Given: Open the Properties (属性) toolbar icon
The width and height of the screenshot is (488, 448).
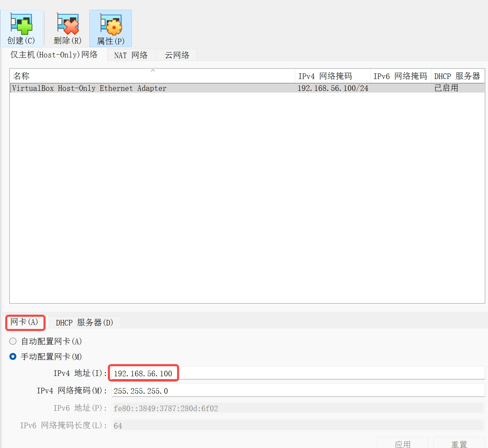Looking at the screenshot, I should pyautogui.click(x=111, y=28).
